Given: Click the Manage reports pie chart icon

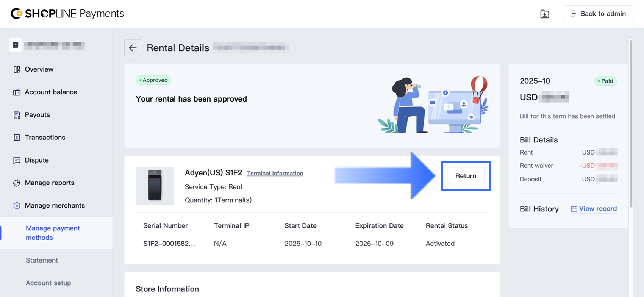Looking at the screenshot, I should [x=17, y=183].
